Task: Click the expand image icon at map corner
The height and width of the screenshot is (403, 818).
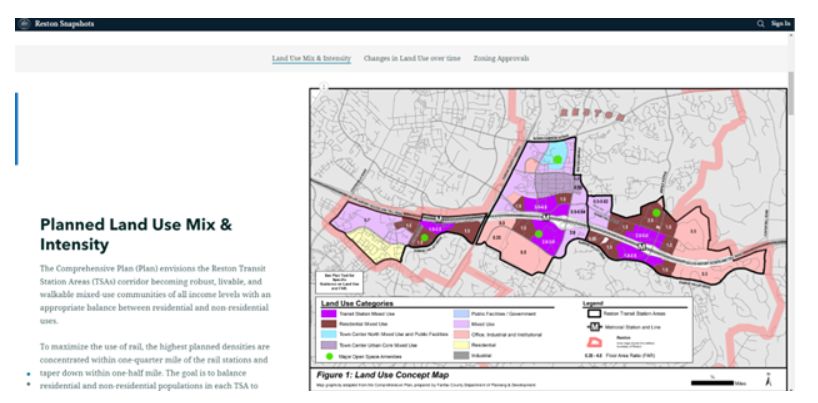Action: [322, 90]
